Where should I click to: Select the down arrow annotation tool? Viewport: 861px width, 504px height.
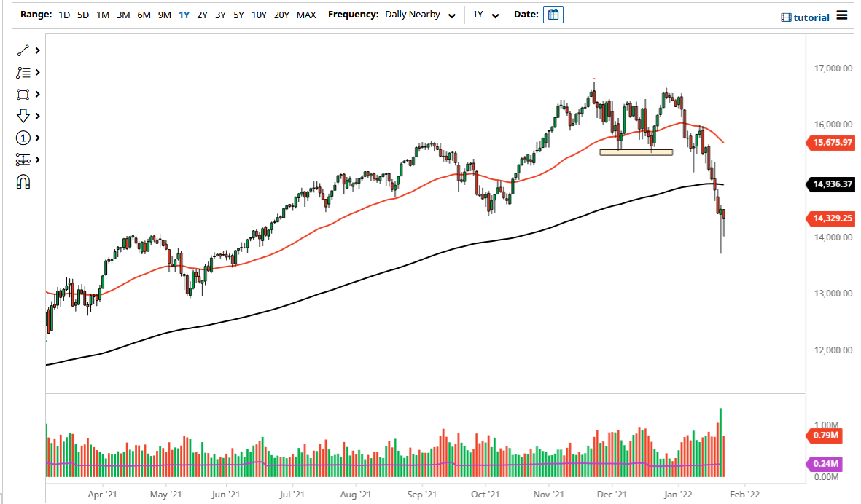pyautogui.click(x=23, y=116)
